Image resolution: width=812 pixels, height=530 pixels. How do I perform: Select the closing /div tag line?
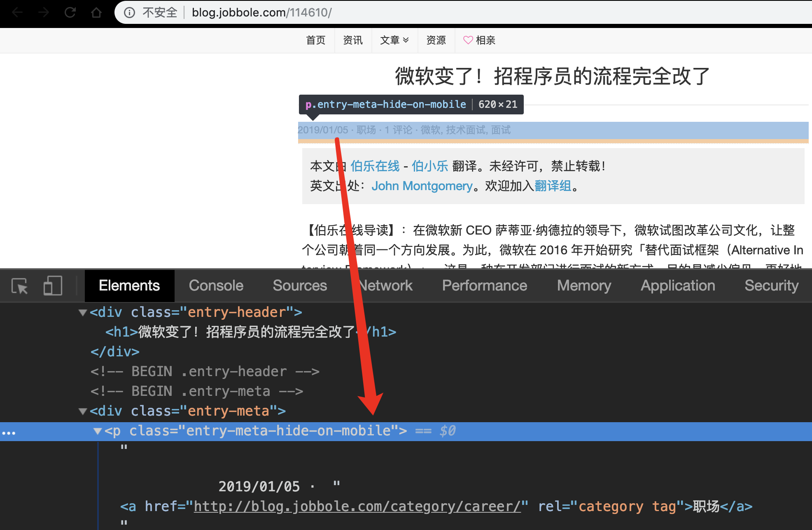115,351
